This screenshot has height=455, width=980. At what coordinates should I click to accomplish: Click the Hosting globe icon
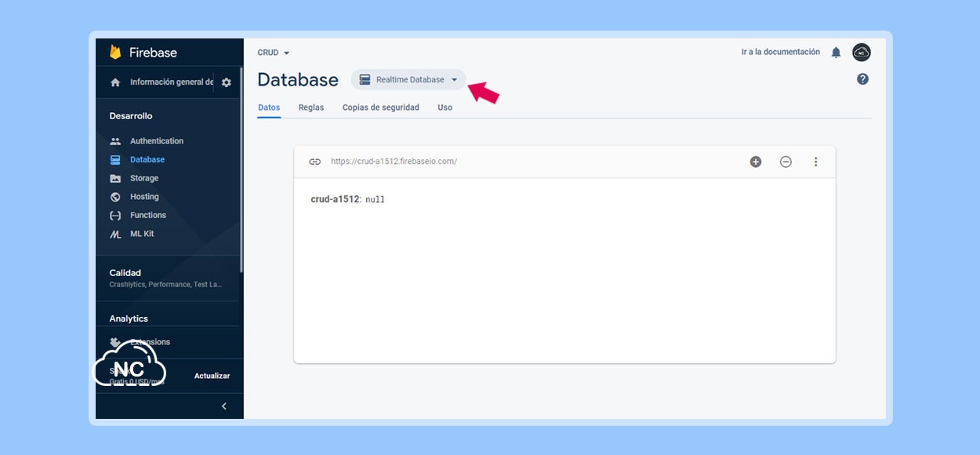(x=115, y=197)
